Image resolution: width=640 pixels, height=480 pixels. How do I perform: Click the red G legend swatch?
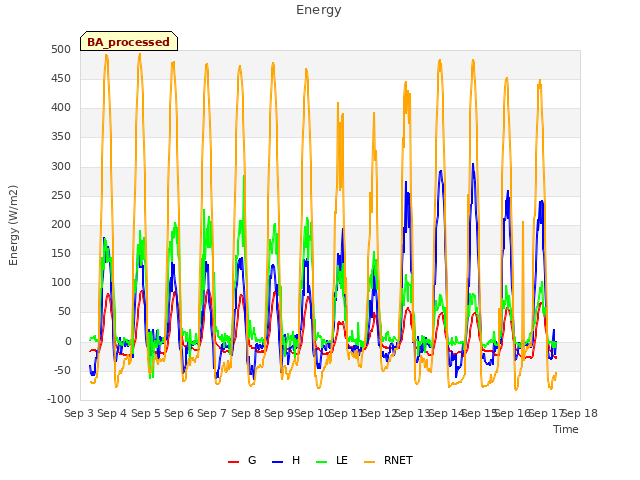[x=233, y=462]
